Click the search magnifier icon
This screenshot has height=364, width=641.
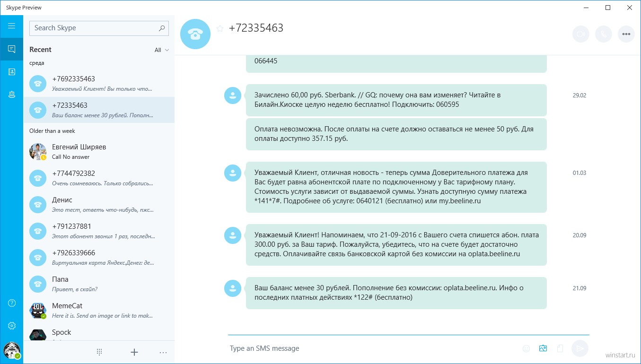162,28
